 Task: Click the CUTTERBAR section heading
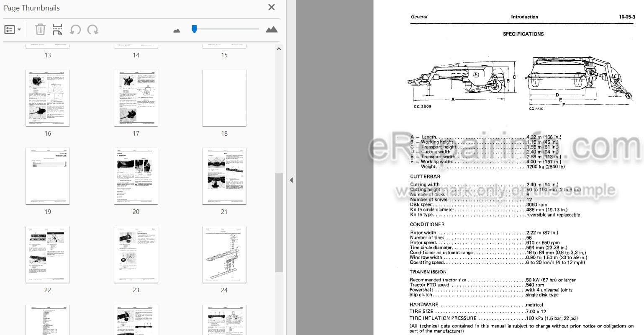tap(425, 177)
